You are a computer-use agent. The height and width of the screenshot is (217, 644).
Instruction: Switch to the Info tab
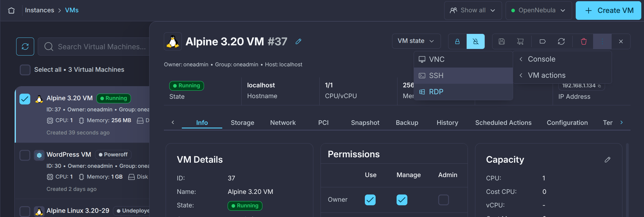pos(202,123)
